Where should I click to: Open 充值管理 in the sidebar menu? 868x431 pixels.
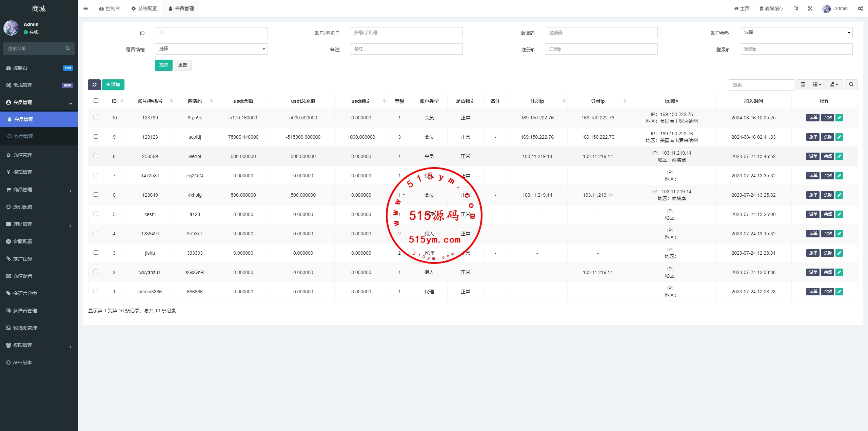23,155
